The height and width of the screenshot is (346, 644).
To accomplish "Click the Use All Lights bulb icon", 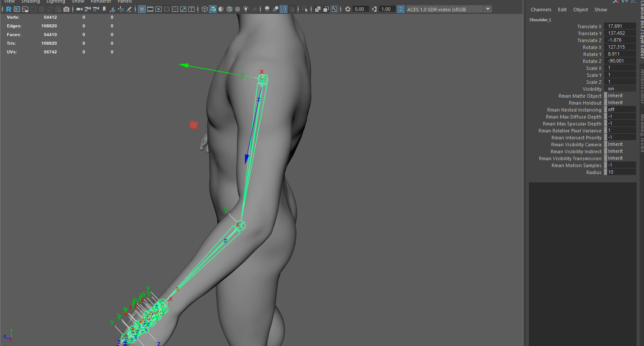I will click(x=246, y=9).
